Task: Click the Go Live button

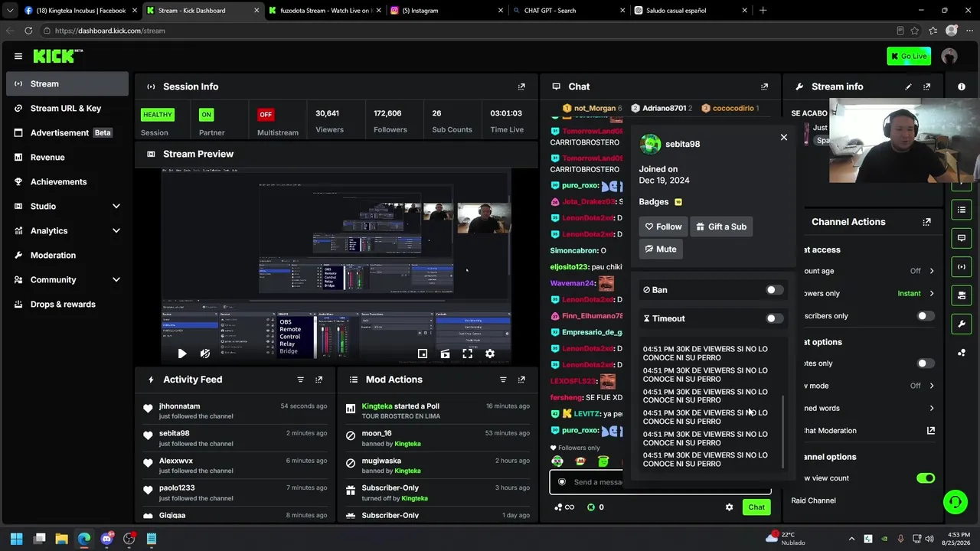Action: pyautogui.click(x=909, y=56)
